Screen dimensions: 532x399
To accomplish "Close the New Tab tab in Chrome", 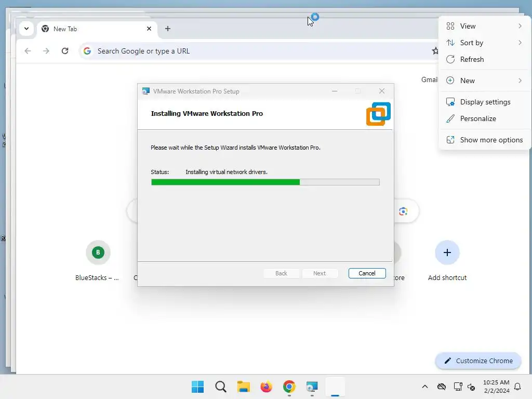I will [149, 29].
